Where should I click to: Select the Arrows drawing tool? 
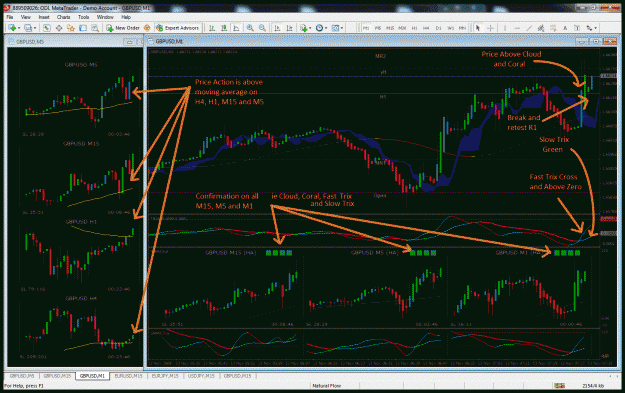589,28
